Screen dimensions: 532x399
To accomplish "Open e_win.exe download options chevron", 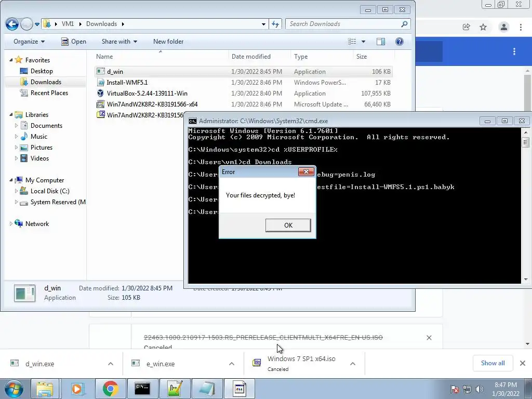I will pos(232,364).
